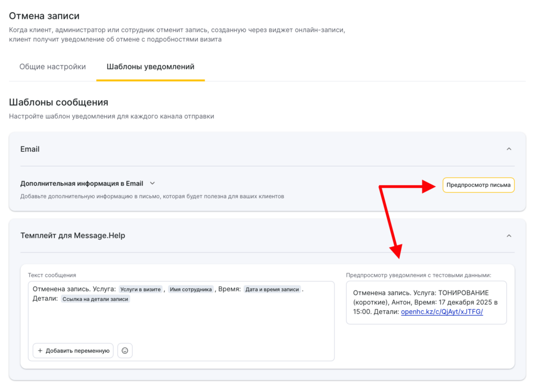
Task: Click the Дополнительная информация в Email label
Action: pos(82,184)
